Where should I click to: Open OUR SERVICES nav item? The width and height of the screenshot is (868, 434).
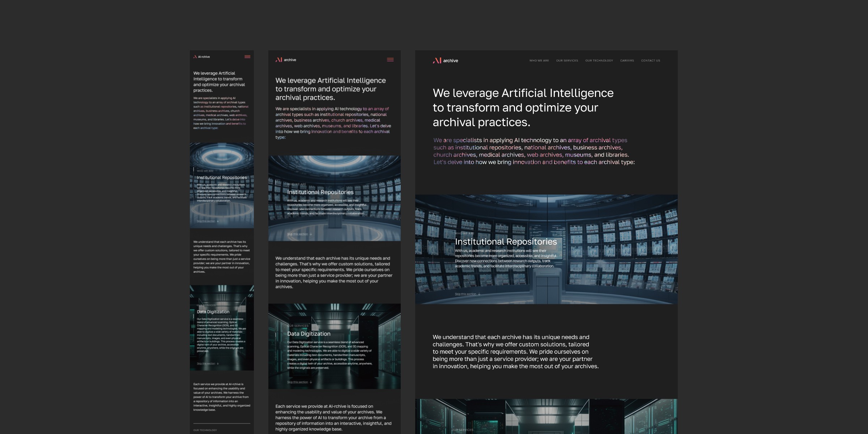click(x=567, y=61)
